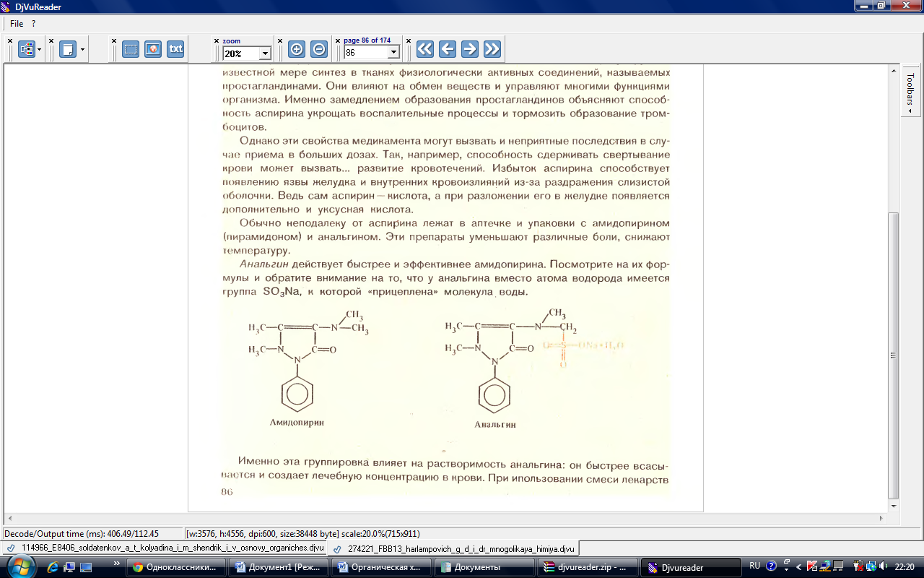This screenshot has height=578, width=924.
Task: Click the txt text extraction button
Action: pos(175,49)
